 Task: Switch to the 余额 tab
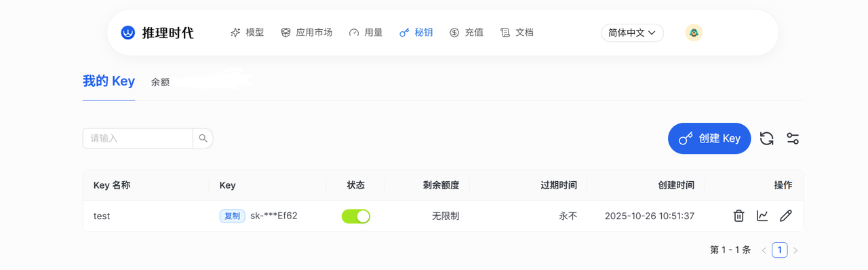(x=160, y=82)
